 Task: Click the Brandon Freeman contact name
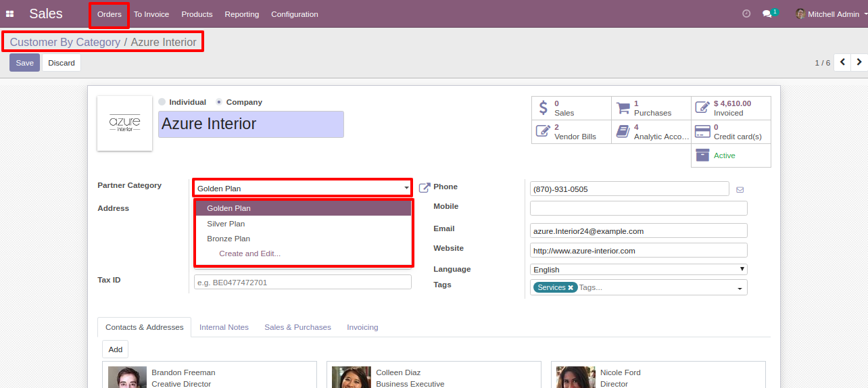tap(183, 372)
